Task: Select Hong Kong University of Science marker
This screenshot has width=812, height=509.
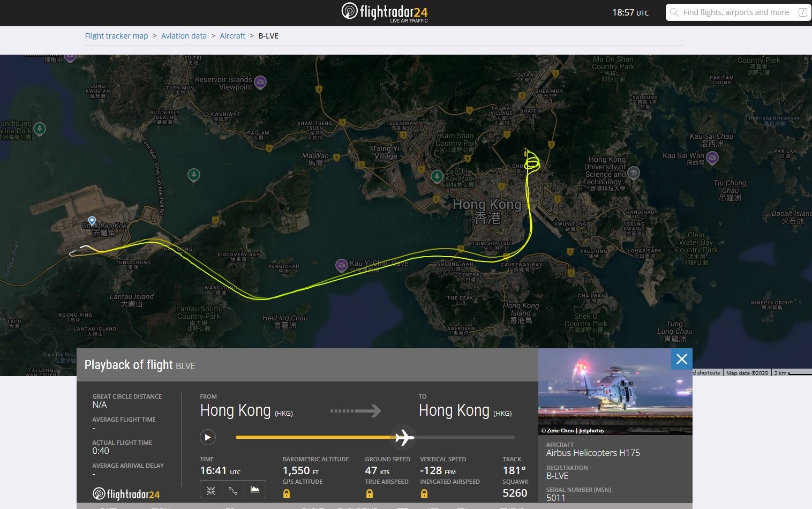Action: pyautogui.click(x=633, y=173)
